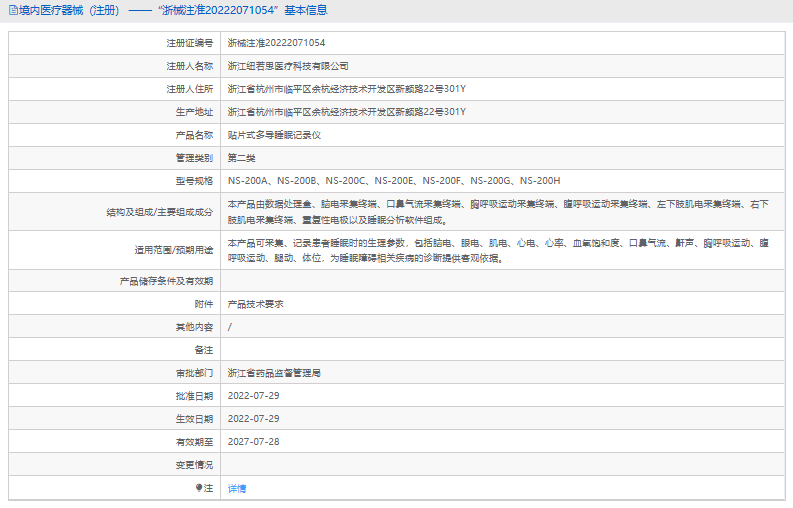Click the slash value in 其他内容 row
Image resolution: width=793 pixels, height=508 pixels.
(230, 327)
